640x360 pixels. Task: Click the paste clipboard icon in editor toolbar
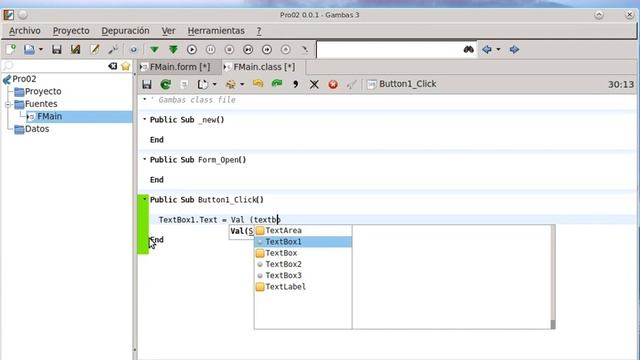click(x=203, y=84)
